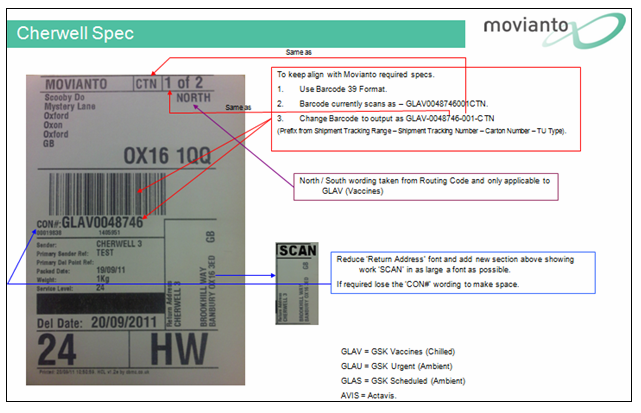Click the 'Same as' caption above the label

(x=298, y=52)
